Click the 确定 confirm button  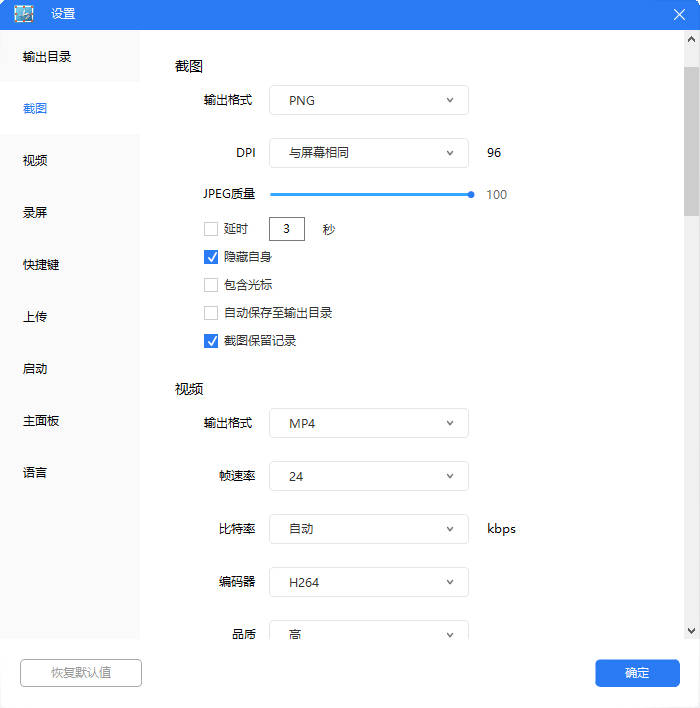(637, 673)
